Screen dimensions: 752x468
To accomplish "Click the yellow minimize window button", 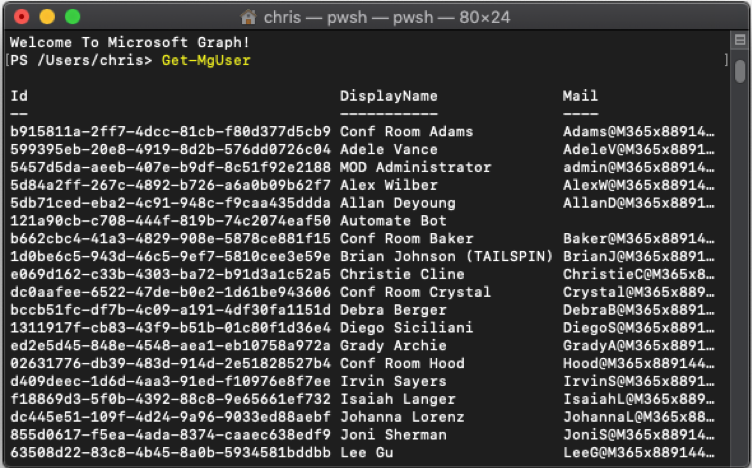I will click(x=47, y=17).
